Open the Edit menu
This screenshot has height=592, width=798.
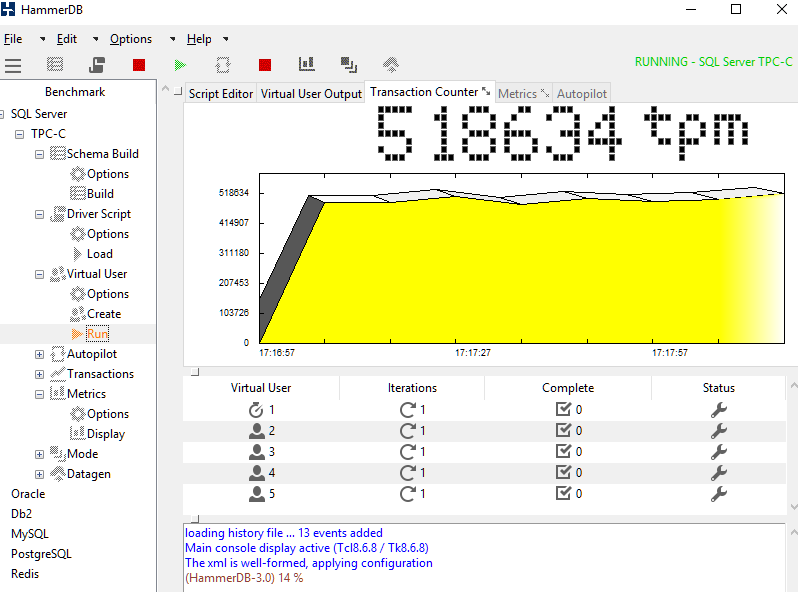(x=67, y=39)
